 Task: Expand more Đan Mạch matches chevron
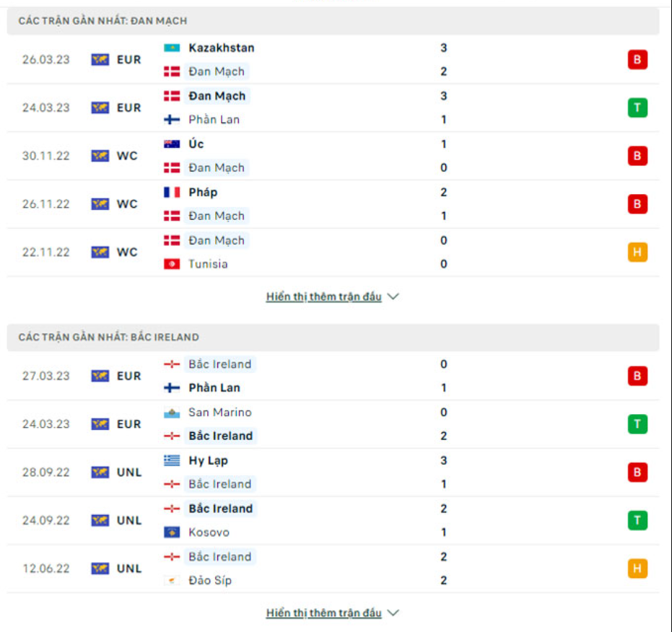pyautogui.click(x=393, y=297)
